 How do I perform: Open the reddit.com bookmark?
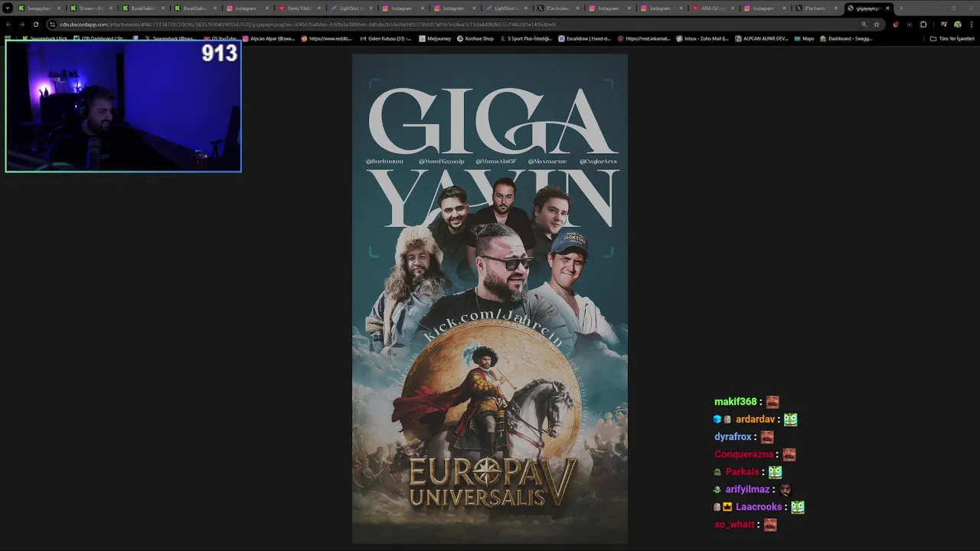(327, 38)
